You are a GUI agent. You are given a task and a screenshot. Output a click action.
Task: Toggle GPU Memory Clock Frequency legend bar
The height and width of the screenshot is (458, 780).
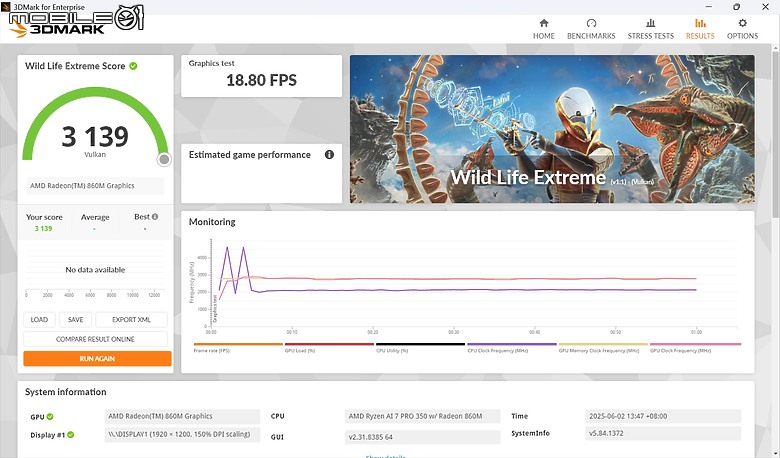[603, 344]
